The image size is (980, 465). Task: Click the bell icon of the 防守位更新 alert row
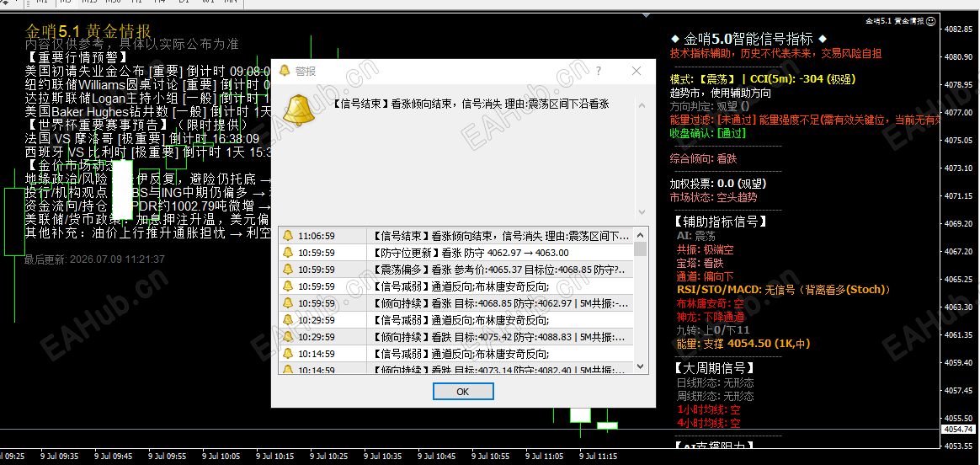pos(287,253)
